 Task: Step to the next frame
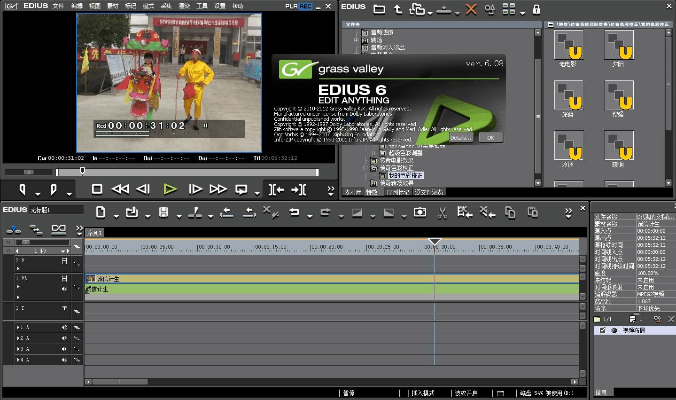click(x=195, y=189)
